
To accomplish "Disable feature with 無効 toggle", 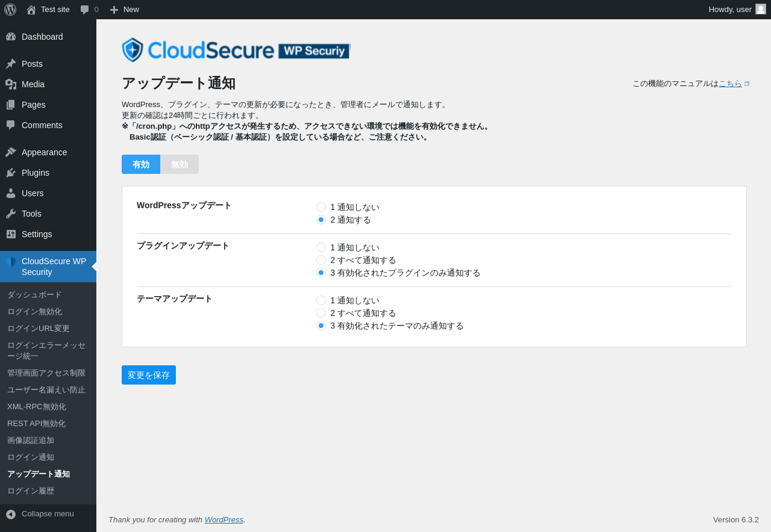I will [179, 164].
